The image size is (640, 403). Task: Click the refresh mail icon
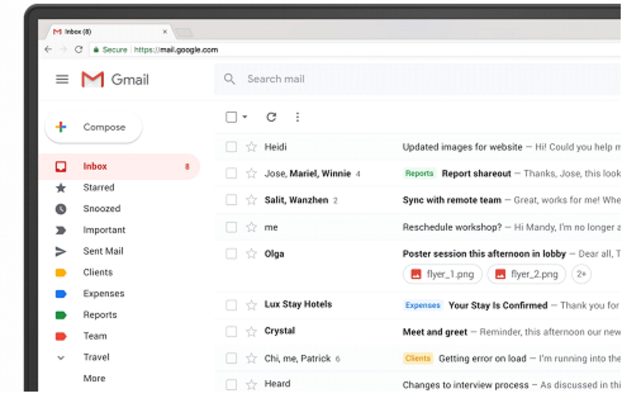click(x=271, y=117)
